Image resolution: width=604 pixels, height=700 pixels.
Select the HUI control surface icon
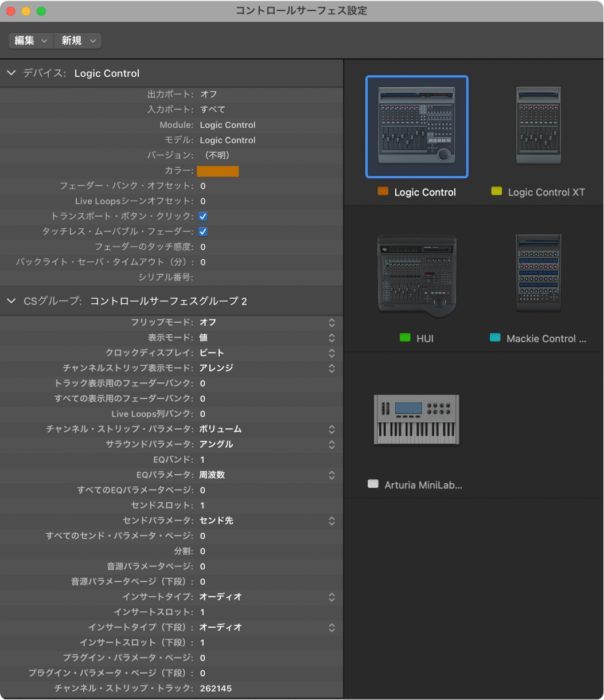point(416,273)
